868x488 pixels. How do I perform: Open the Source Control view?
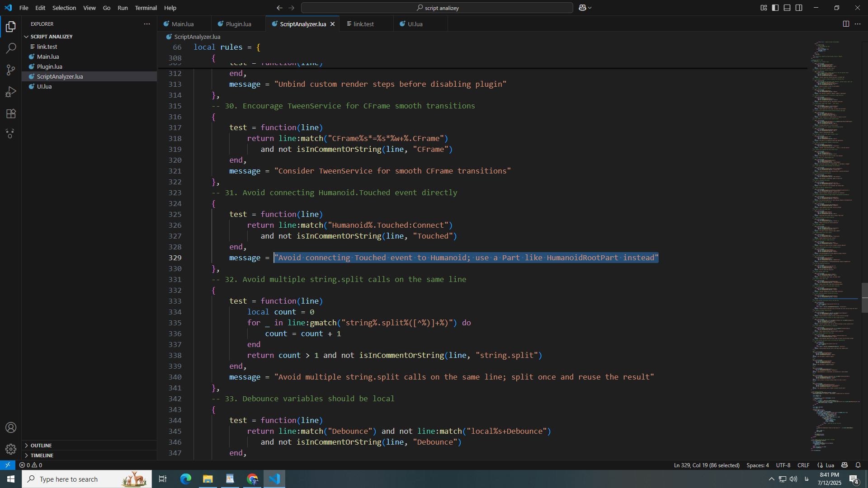[11, 70]
